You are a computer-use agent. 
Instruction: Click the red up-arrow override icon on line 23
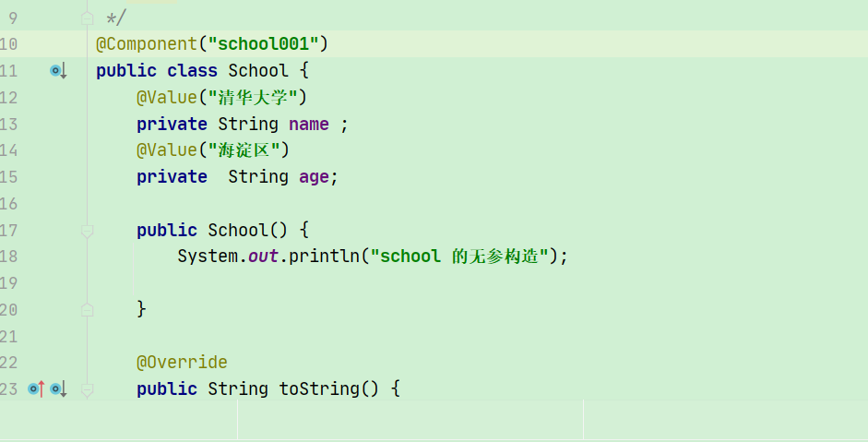(37, 389)
